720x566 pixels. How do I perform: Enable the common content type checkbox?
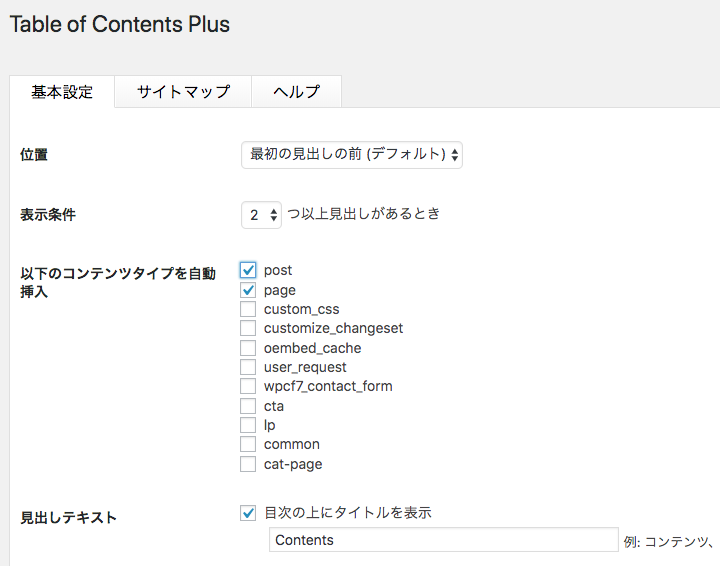pos(249,444)
